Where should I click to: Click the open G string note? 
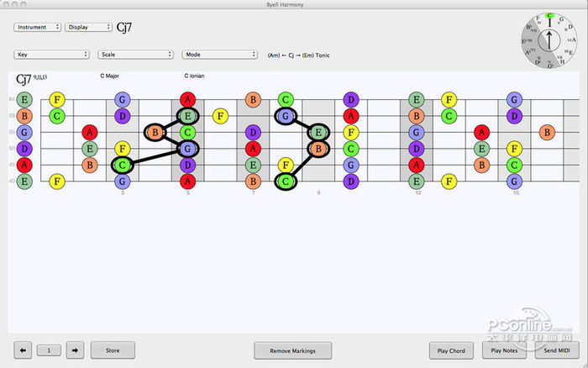coord(24,133)
